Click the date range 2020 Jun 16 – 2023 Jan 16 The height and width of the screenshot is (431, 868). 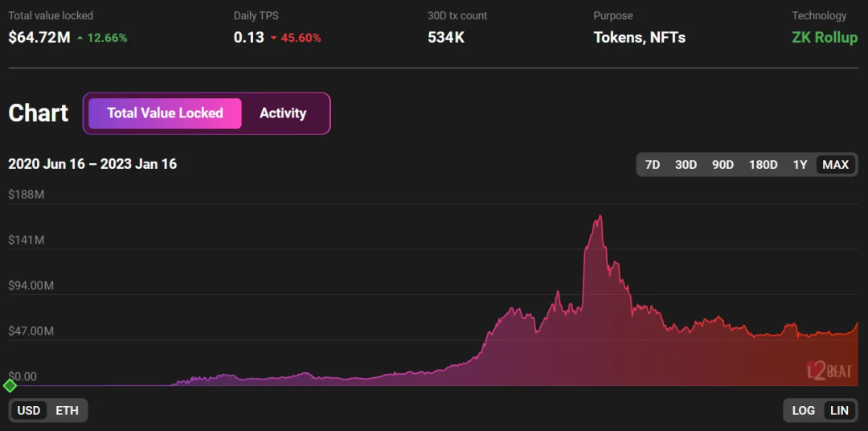click(92, 164)
